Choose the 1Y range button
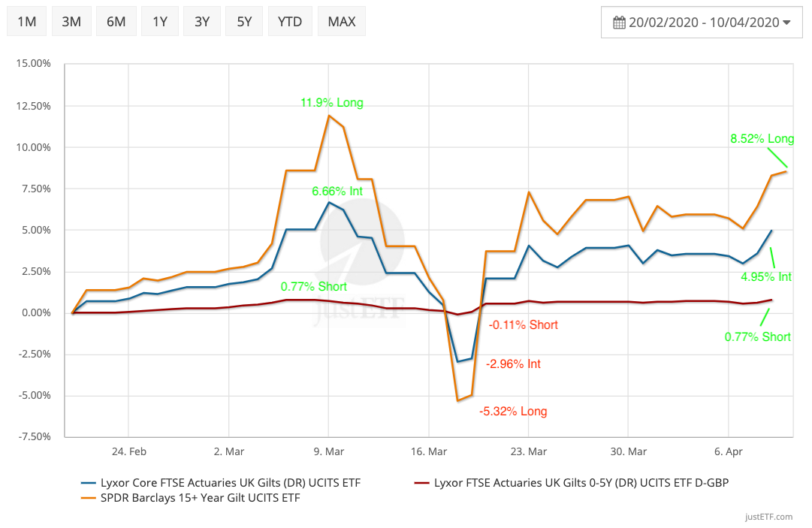 tap(159, 22)
